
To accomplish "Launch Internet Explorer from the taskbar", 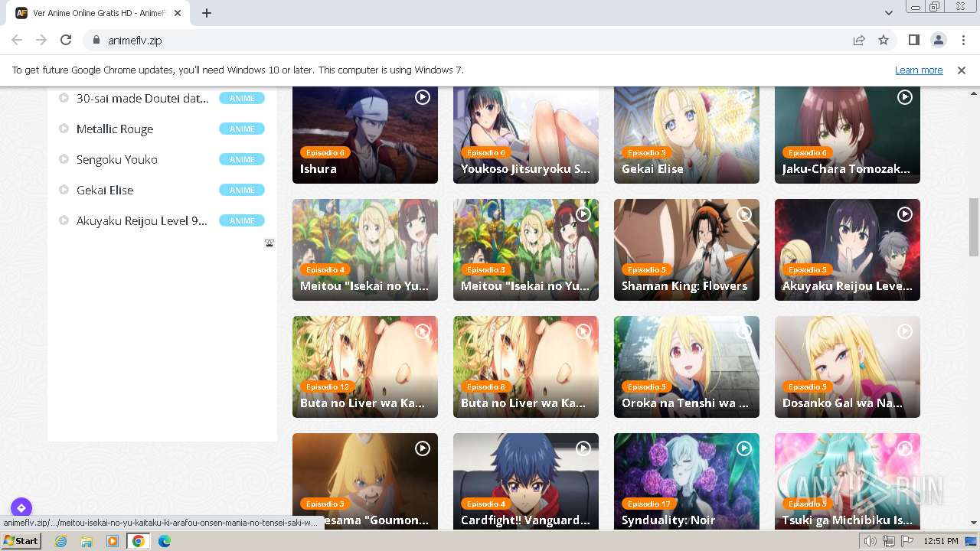I will tap(60, 541).
